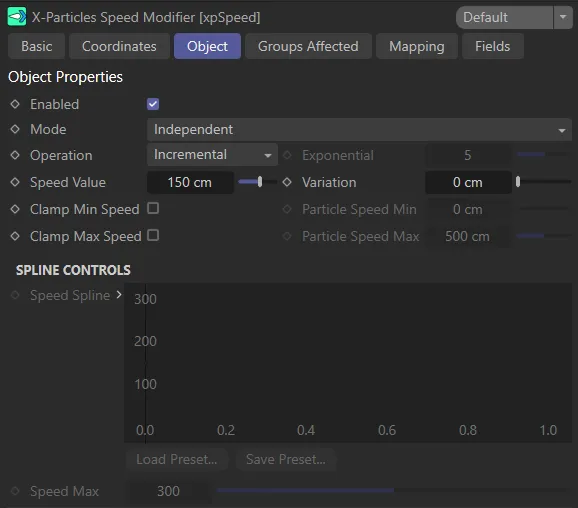Open the Fields tab
This screenshot has width=578, height=508.
pos(492,46)
